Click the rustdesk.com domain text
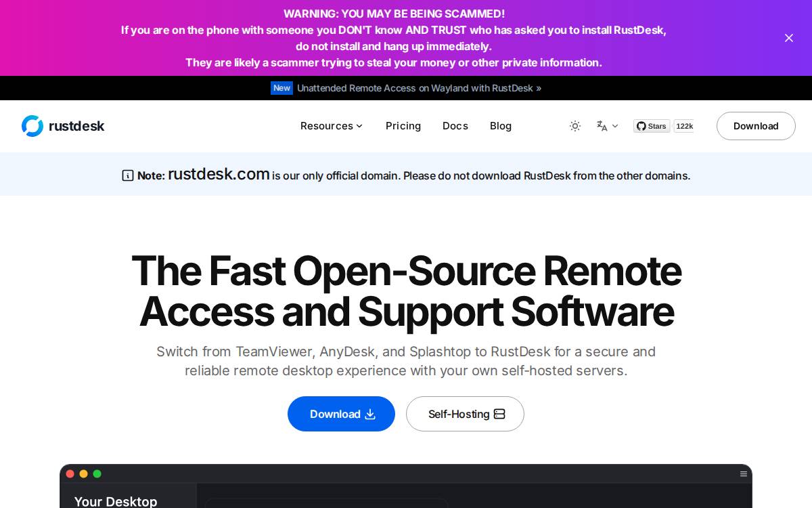This screenshot has width=812, height=508. coord(219,174)
